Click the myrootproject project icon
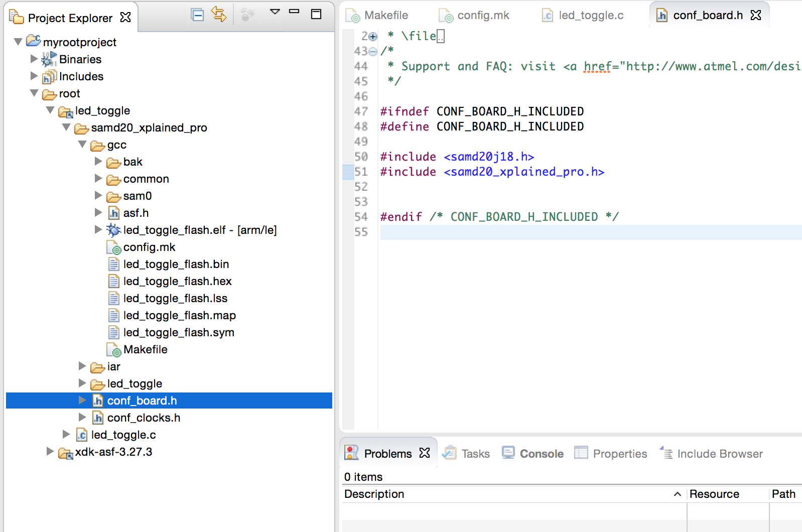 (x=34, y=40)
